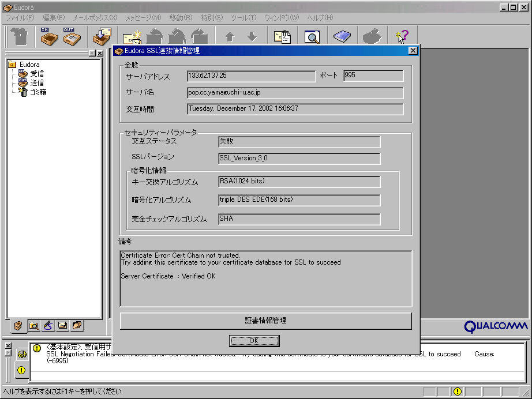
Task: Click the attach document toolbar icon
Action: pos(282,36)
